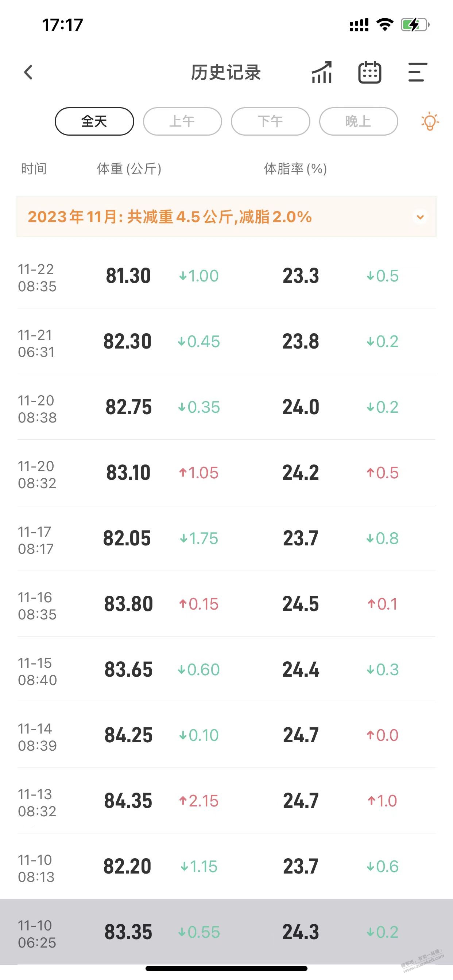Open the calendar view icon
The height and width of the screenshot is (980, 453).
(x=369, y=72)
